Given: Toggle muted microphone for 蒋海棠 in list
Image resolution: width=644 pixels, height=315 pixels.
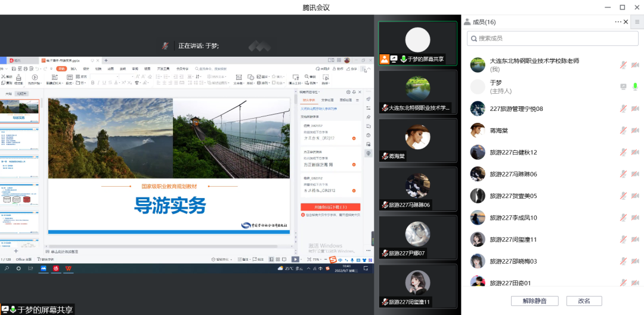Looking at the screenshot, I should 623,130.
